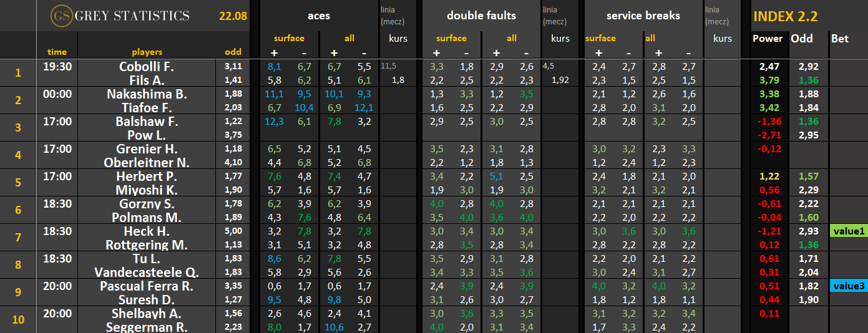
Task: Select player Balshaw F.
Action: (147, 121)
